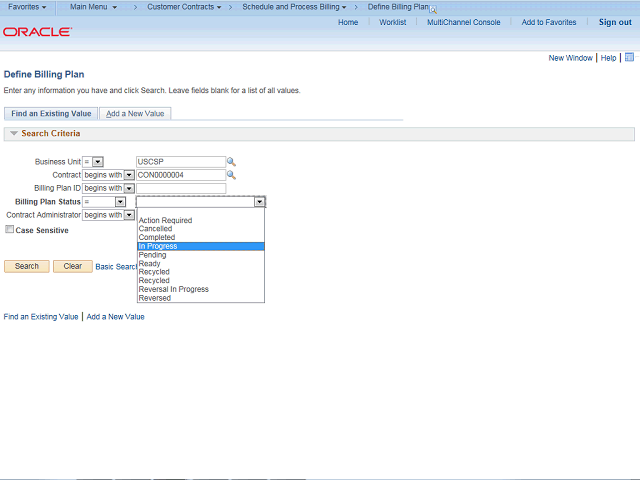Open the Main Menu dropdown

(93, 7)
